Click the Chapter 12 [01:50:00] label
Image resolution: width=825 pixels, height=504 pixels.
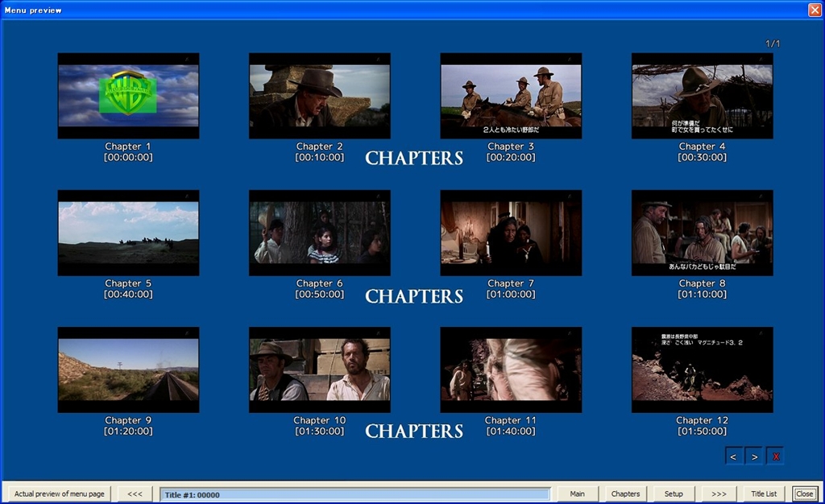703,426
